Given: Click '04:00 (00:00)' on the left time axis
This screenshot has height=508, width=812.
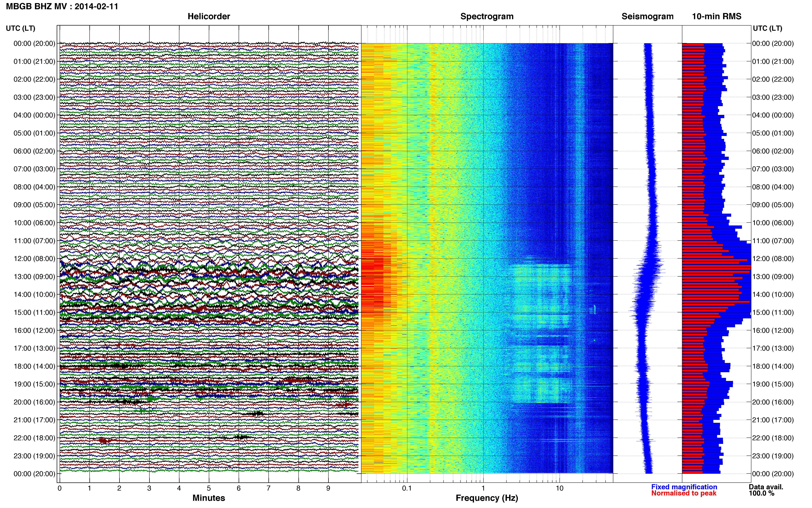Looking at the screenshot, I should point(34,115).
